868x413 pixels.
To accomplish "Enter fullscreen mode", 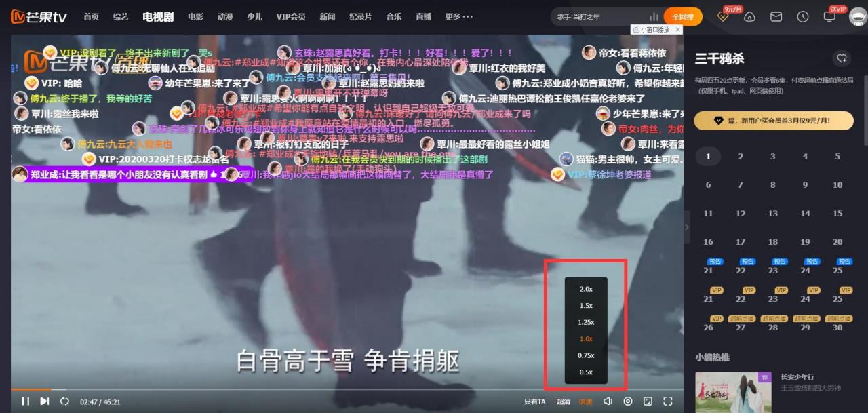I will pyautogui.click(x=667, y=401).
